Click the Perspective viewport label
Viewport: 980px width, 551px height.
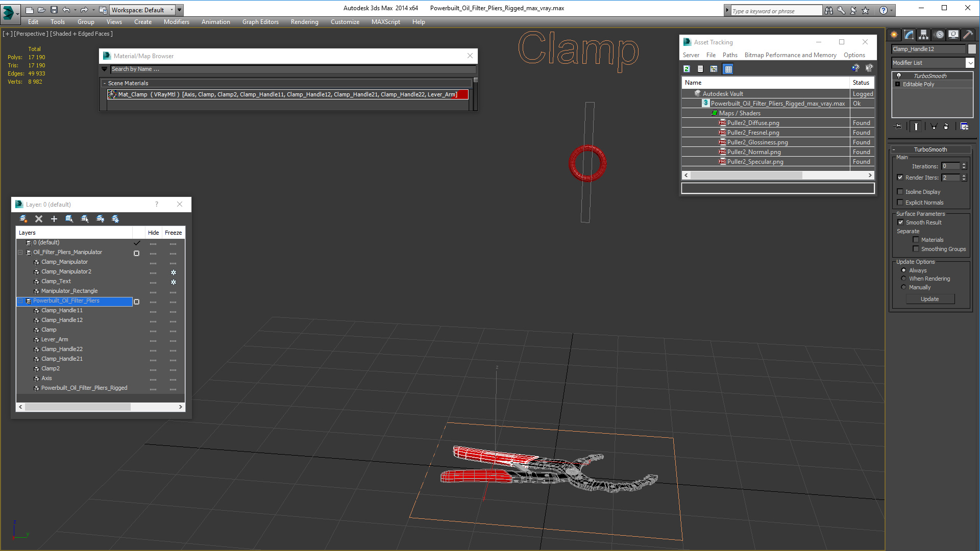point(31,34)
